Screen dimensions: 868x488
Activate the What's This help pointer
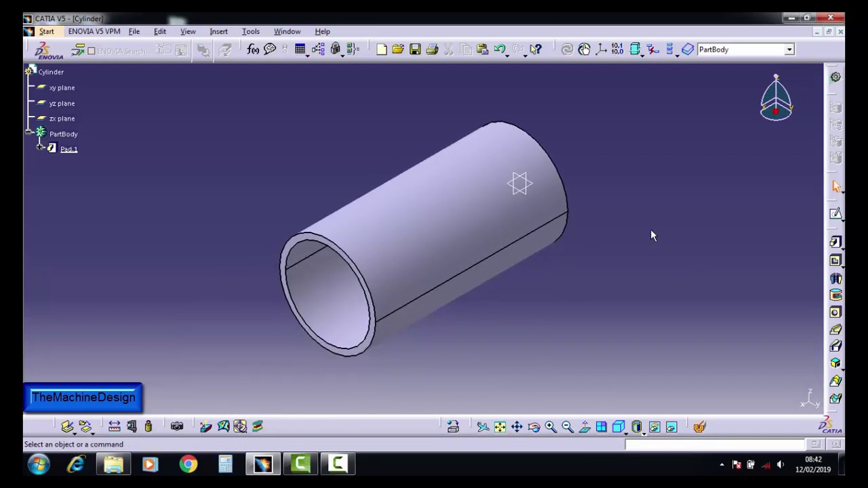536,49
